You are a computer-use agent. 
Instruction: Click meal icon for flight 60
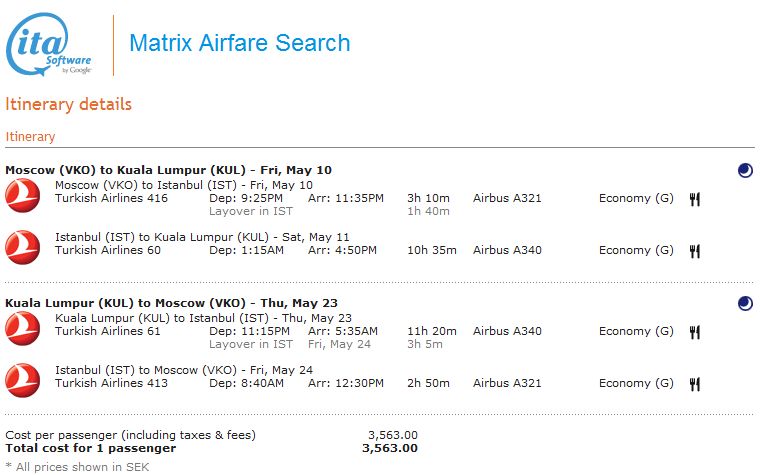click(x=695, y=251)
